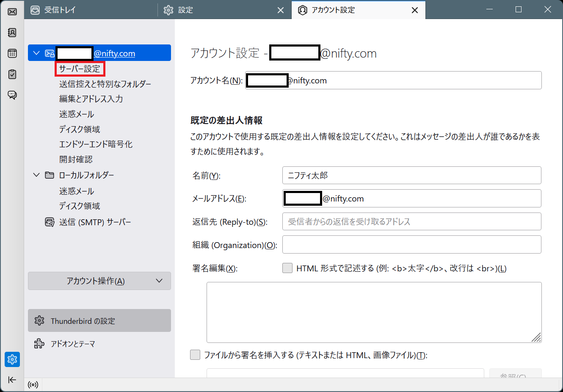Collapse the nifty.com account tree

tap(36, 53)
